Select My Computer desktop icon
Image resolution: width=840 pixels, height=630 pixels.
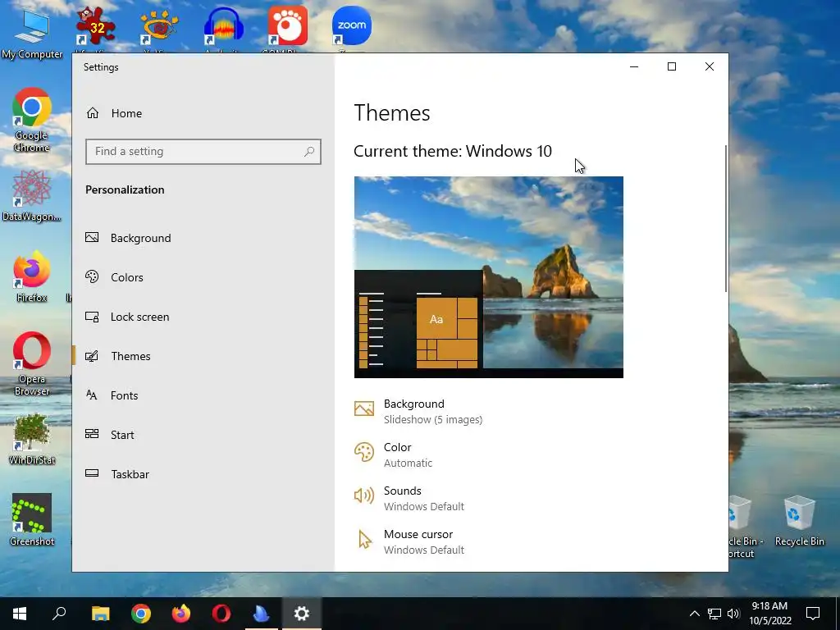point(32,34)
